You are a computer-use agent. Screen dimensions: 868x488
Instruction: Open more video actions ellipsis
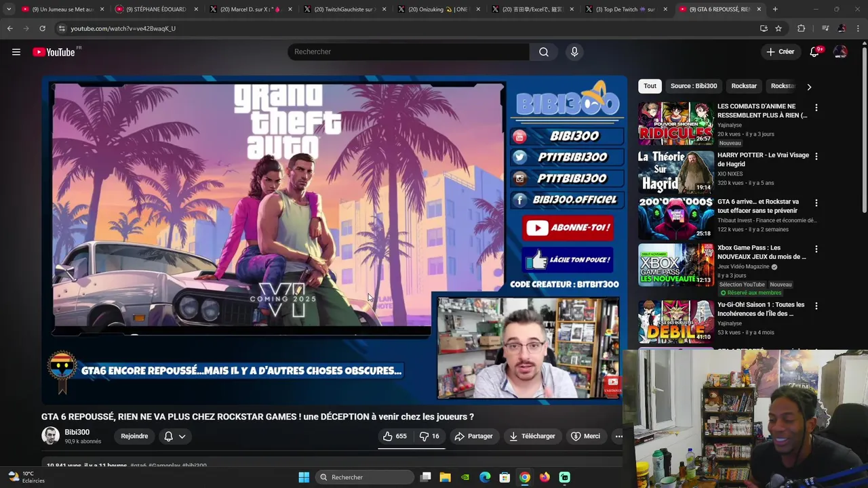(x=618, y=436)
